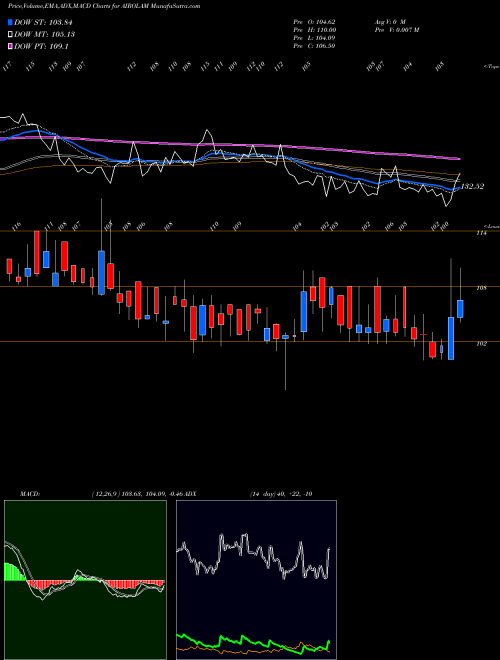500x660 pixels.
Task: Click the ADX (14 day) values text
Action: [x=281, y=494]
